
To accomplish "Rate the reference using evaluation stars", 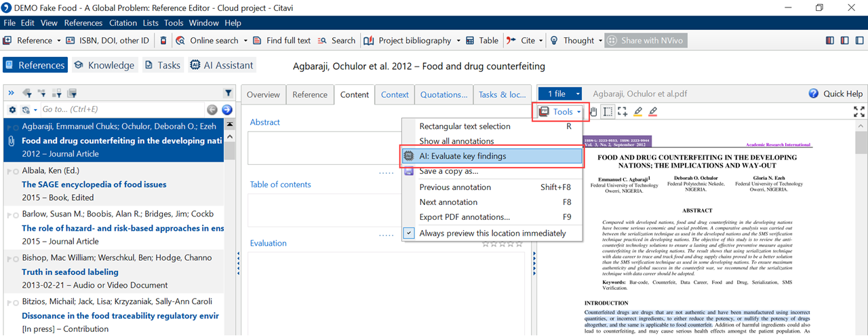I will [502, 243].
